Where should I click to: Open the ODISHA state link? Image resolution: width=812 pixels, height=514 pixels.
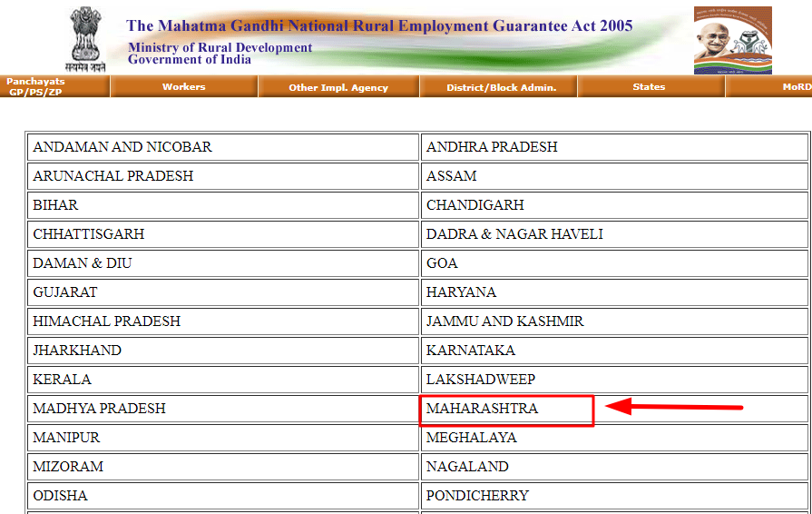click(60, 495)
